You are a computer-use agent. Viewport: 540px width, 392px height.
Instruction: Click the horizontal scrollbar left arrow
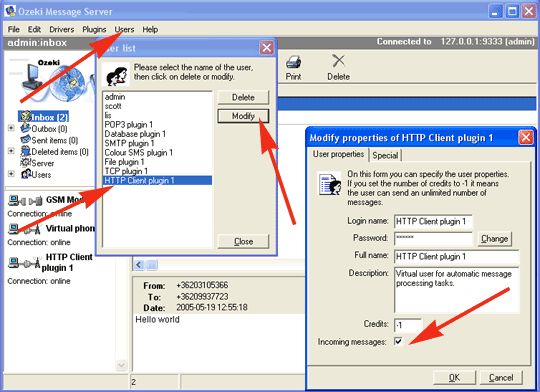(138, 265)
